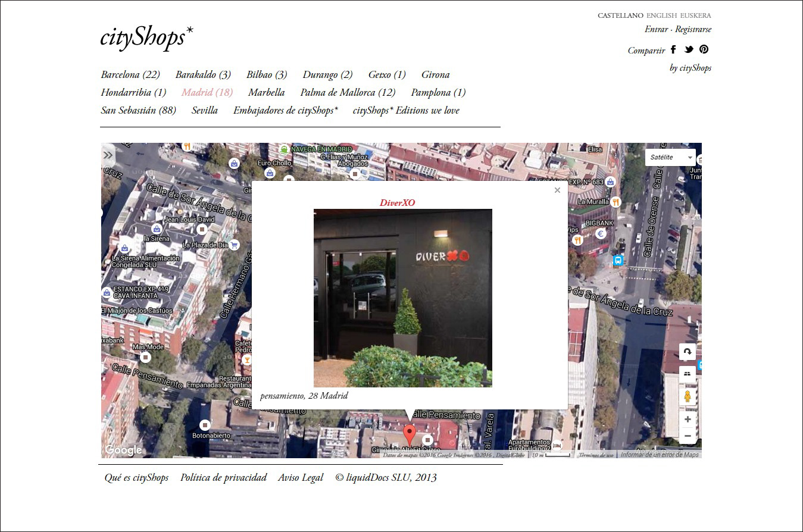Select Pamplona (1) city
Screen dimensions: 803x532
pos(438,92)
